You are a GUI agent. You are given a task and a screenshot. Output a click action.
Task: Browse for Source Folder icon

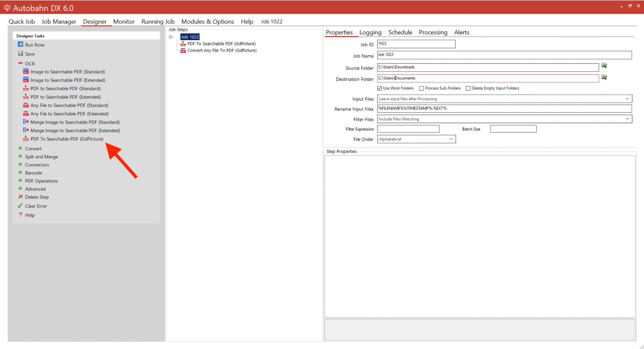[604, 66]
